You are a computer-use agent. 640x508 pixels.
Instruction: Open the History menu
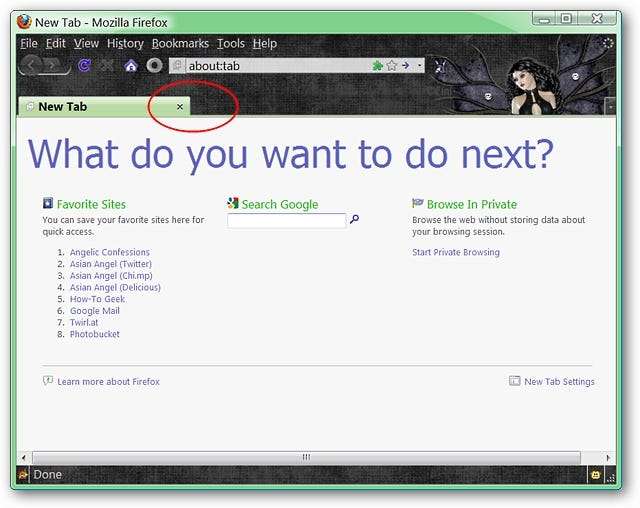tap(125, 43)
